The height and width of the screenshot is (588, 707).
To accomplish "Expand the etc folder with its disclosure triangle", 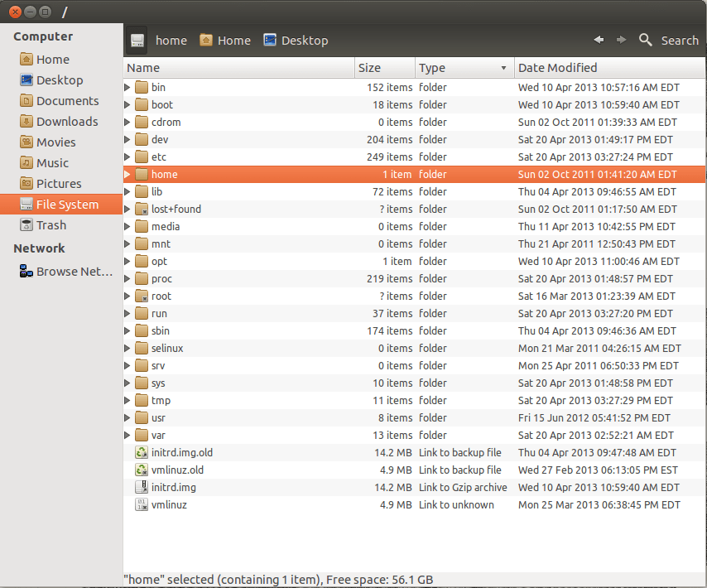I will click(127, 157).
